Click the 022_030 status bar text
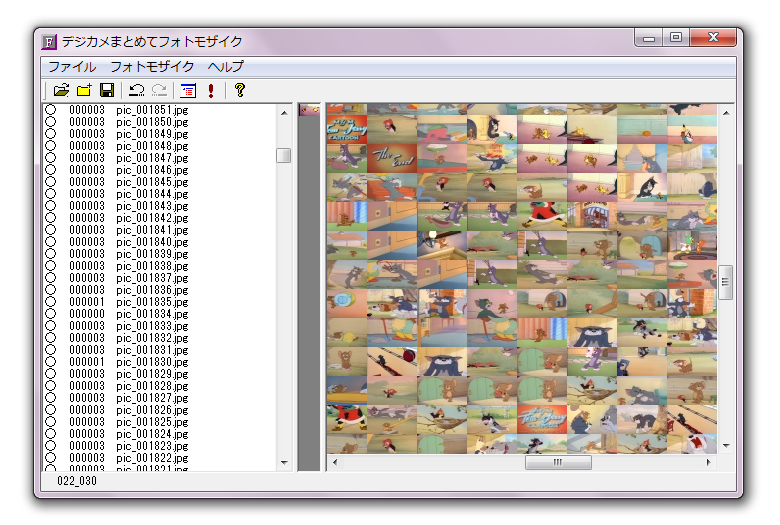 (x=77, y=481)
